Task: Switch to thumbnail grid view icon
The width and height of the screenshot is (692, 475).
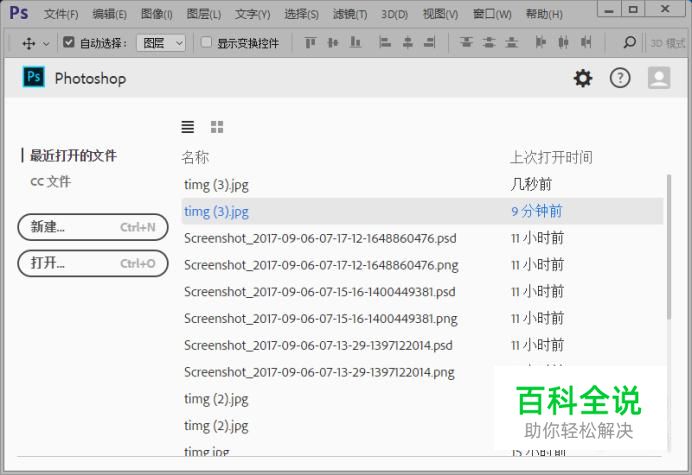Action: pos(217,127)
